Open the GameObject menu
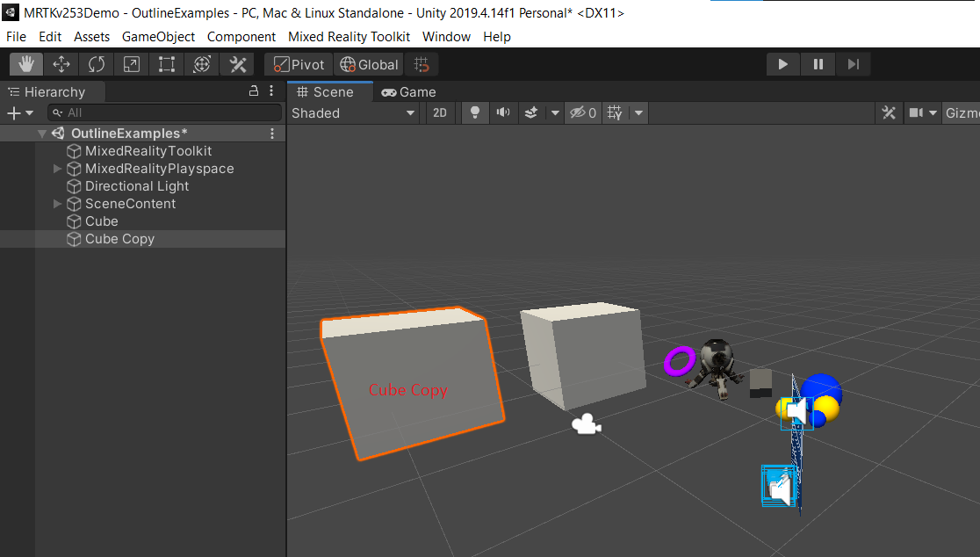 pyautogui.click(x=158, y=36)
